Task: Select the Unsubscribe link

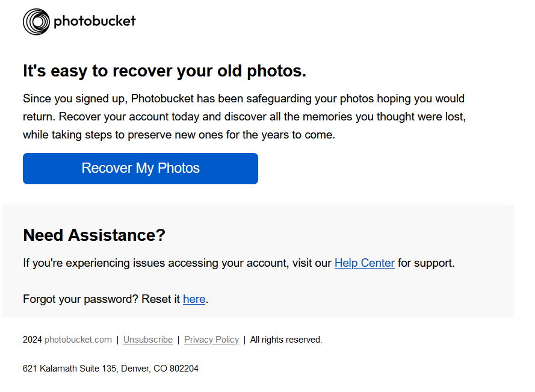Action: coord(147,340)
